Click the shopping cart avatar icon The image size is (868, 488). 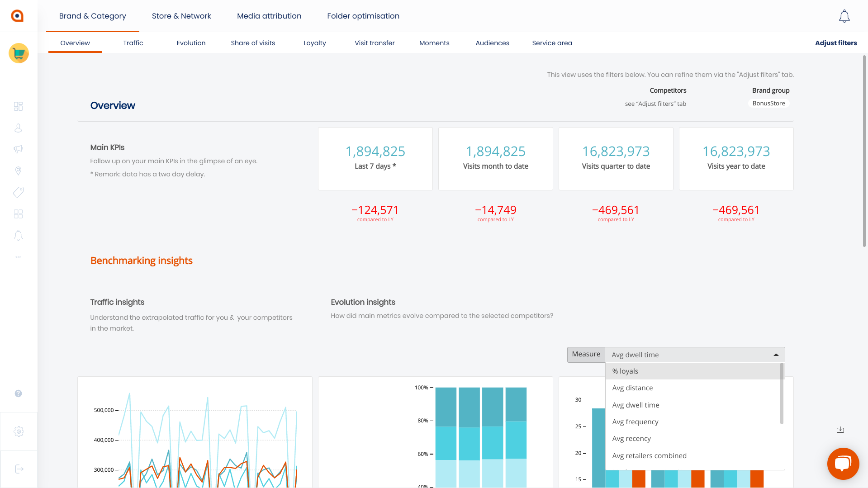coord(19,53)
